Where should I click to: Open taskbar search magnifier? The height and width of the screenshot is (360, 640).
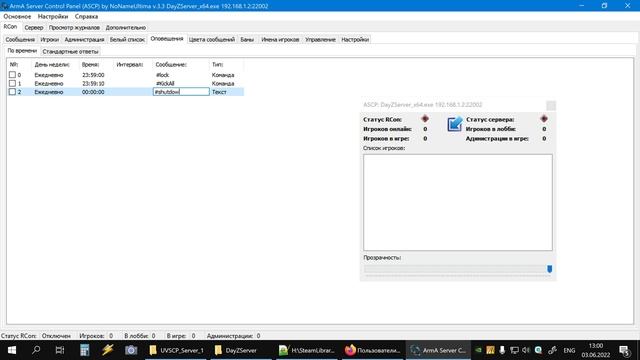(36, 350)
